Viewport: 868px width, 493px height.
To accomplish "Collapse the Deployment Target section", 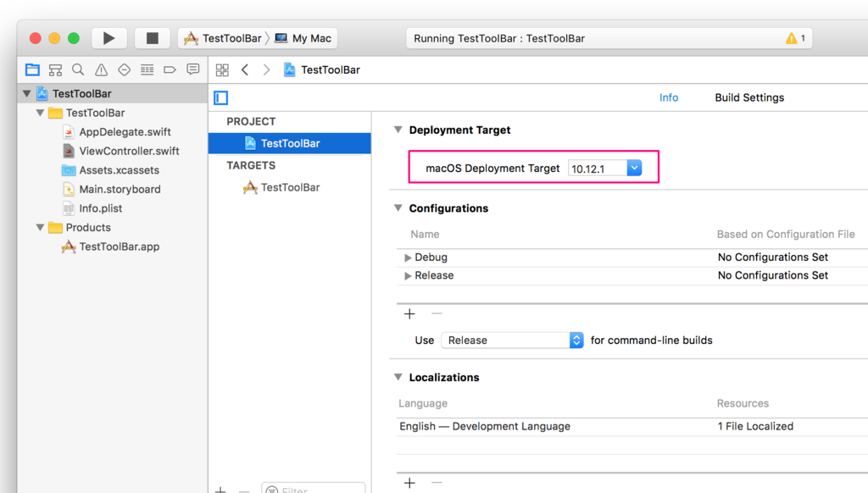I will click(x=398, y=130).
